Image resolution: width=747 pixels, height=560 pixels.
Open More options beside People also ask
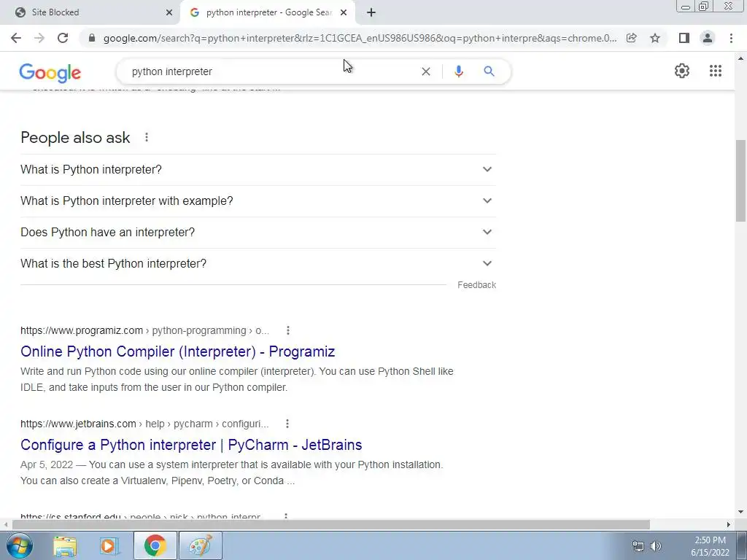point(147,137)
